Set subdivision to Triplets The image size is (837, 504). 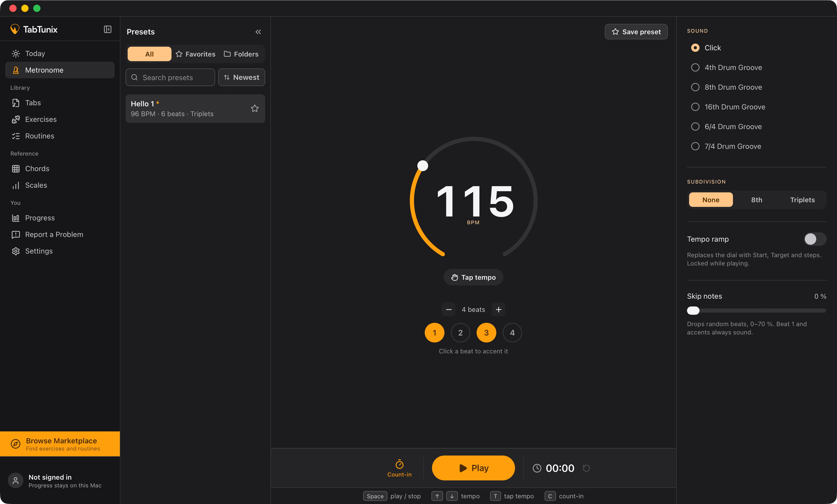pyautogui.click(x=802, y=200)
